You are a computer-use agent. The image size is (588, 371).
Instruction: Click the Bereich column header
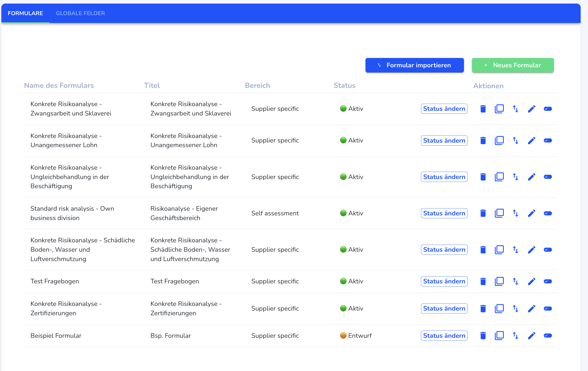click(x=257, y=85)
